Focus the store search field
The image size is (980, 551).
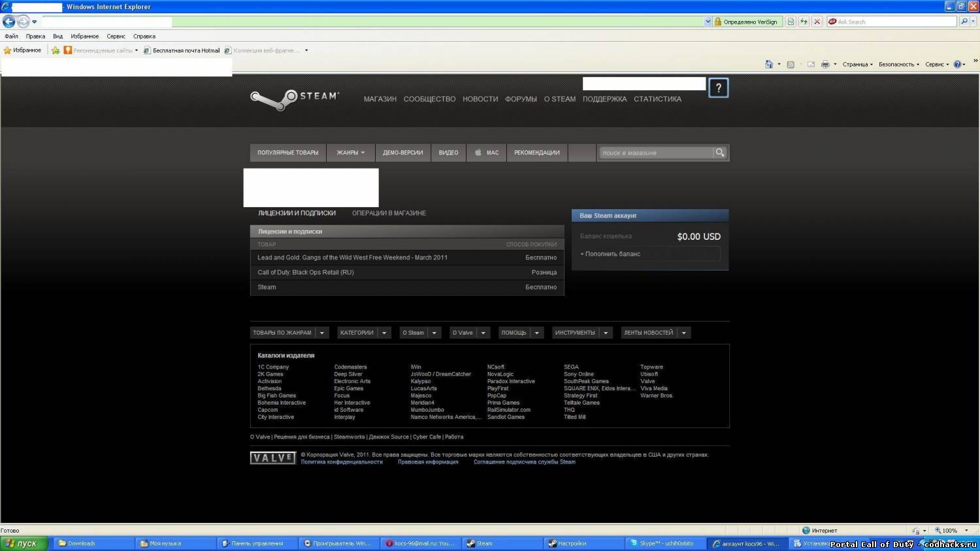pos(656,153)
